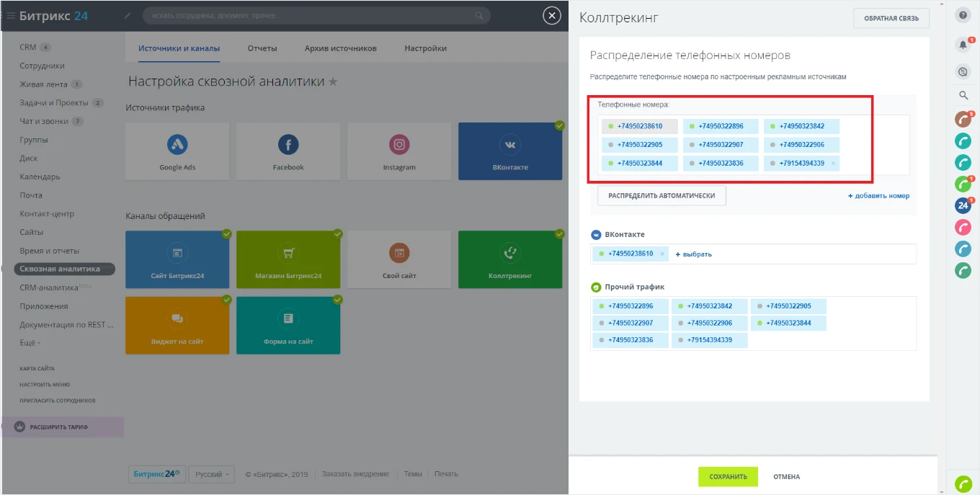This screenshot has width=980, height=495.
Task: Open the Форма на сайт channel card
Action: [288, 326]
